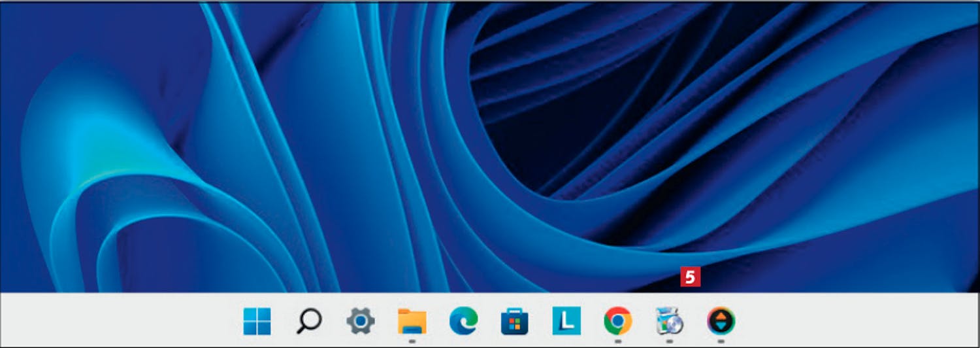Open the software box with disc icon

coord(669,321)
